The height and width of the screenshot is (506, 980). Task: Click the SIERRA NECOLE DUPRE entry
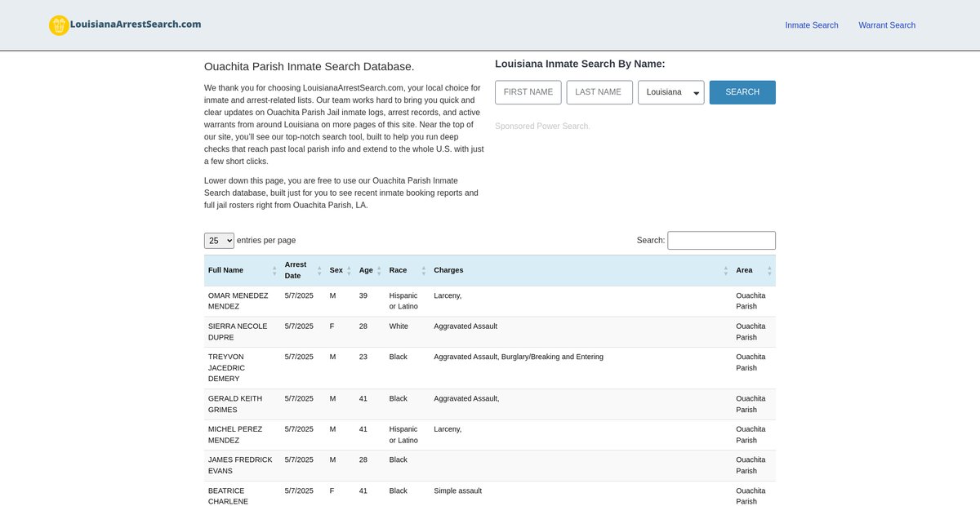[238, 331]
